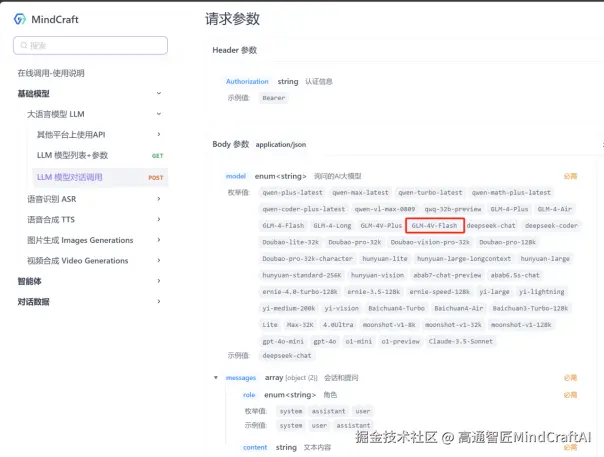604x457 pixels.
Task: Click the content parameter name
Action: (255, 447)
